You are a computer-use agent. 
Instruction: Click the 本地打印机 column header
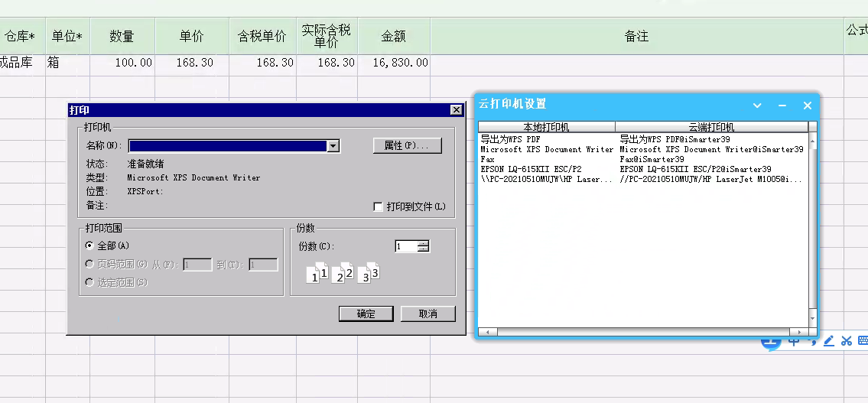(546, 127)
